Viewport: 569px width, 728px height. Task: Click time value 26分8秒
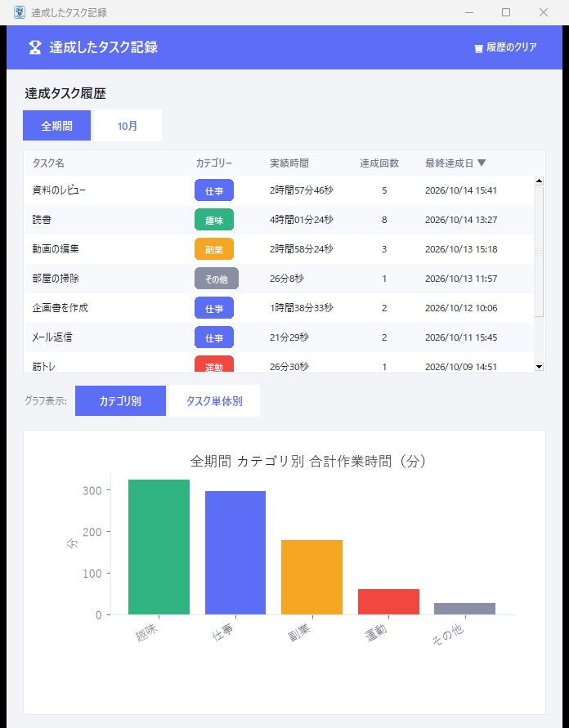click(x=287, y=279)
